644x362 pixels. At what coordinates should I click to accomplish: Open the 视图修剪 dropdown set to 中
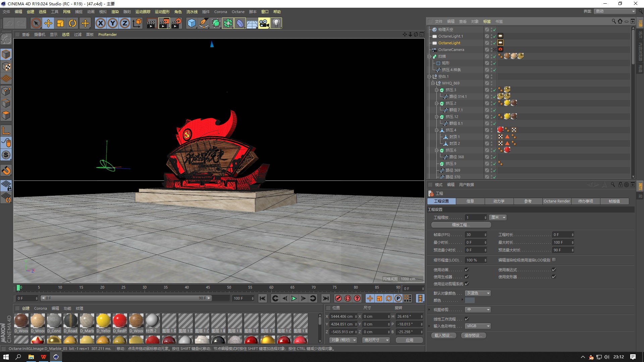pos(478,310)
